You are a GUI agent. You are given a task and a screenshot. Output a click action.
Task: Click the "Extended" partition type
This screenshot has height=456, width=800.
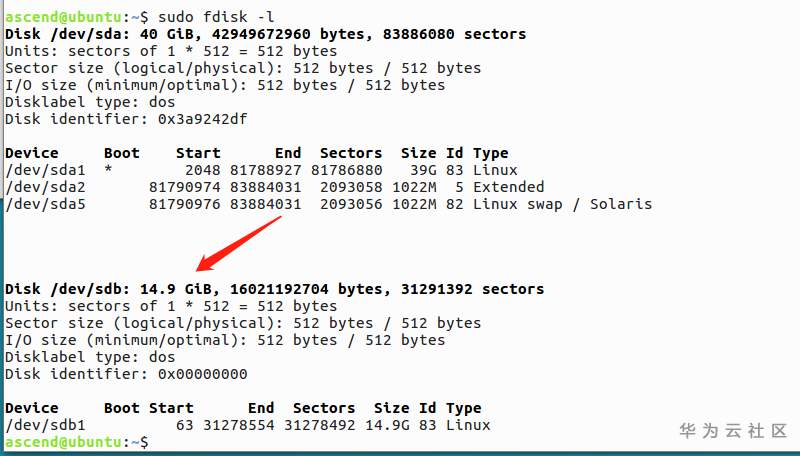coord(508,187)
